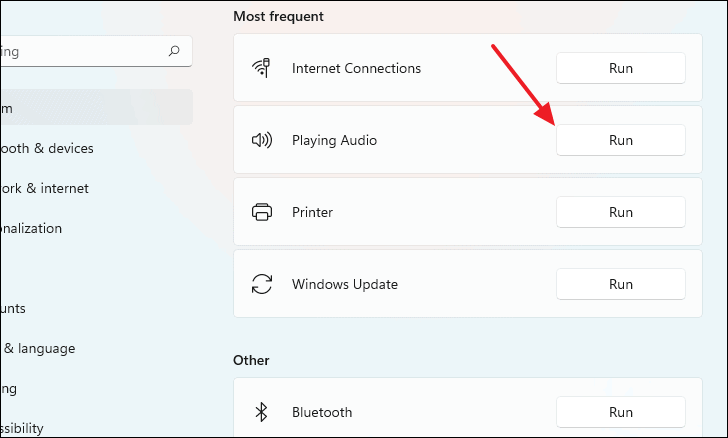728x438 pixels.
Task: Select the highlighted System sidebar item
Action: coord(96,107)
